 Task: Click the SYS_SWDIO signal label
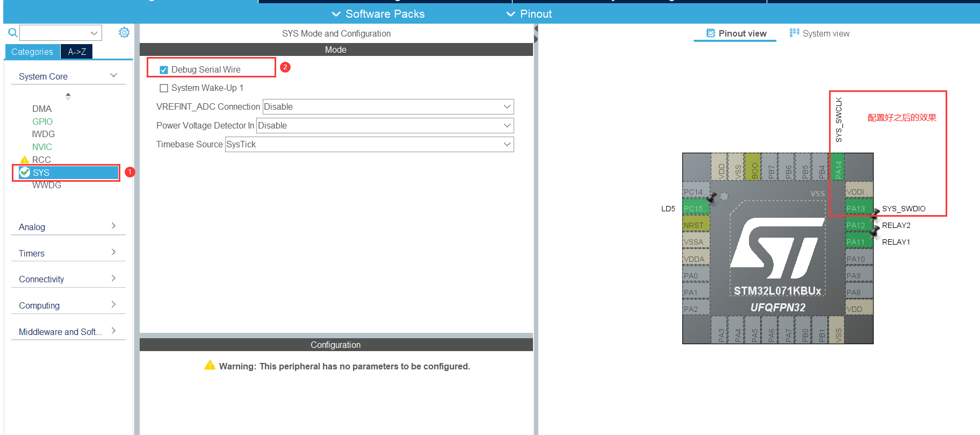(904, 209)
